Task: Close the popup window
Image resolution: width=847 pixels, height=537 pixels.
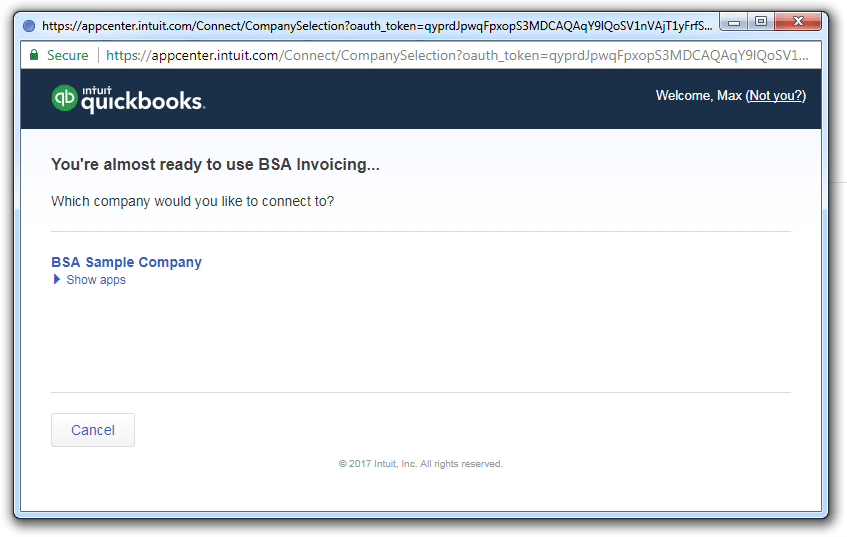Action: tap(798, 22)
